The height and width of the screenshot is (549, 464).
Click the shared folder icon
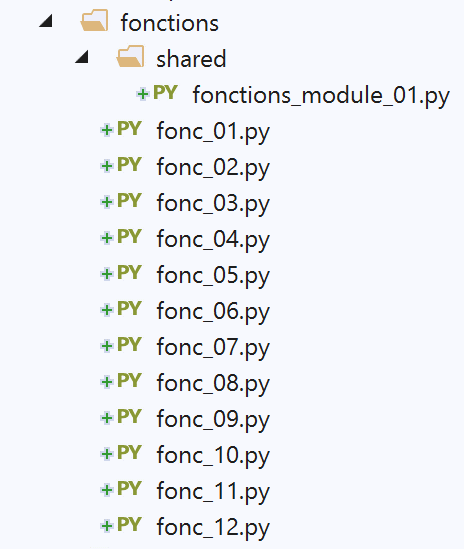tap(130, 57)
